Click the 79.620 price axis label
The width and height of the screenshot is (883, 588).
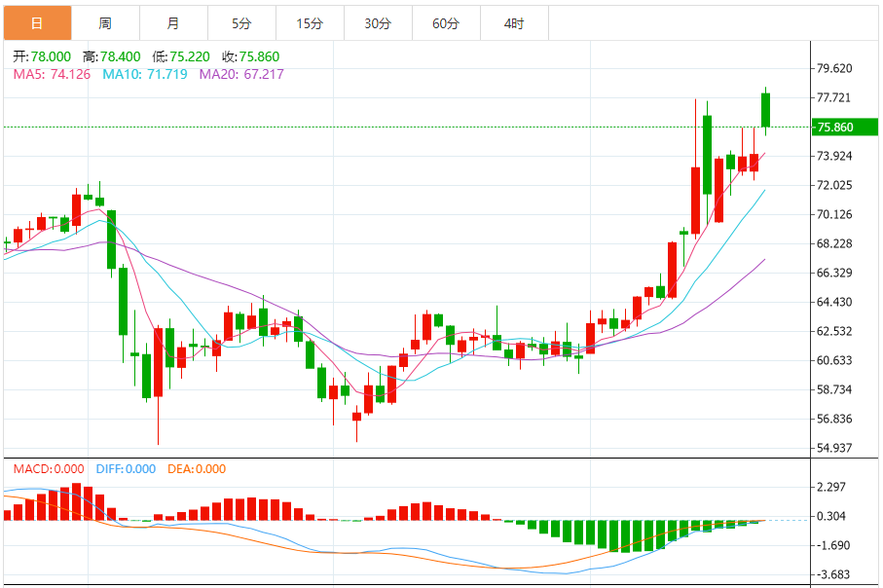[x=834, y=68]
